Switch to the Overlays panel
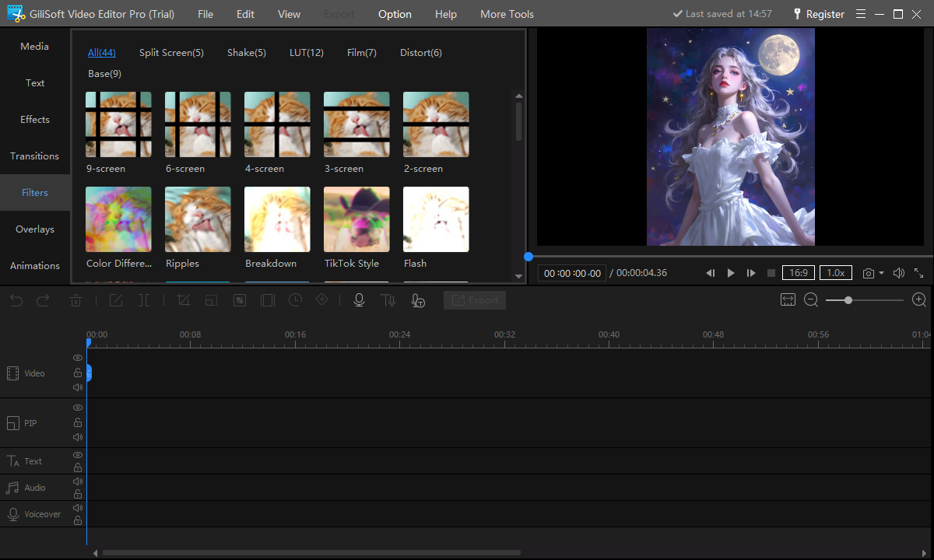This screenshot has height=560, width=934. click(35, 229)
